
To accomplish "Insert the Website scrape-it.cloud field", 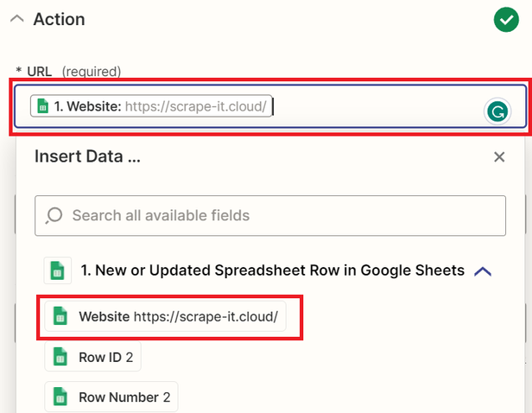I will 178,316.
